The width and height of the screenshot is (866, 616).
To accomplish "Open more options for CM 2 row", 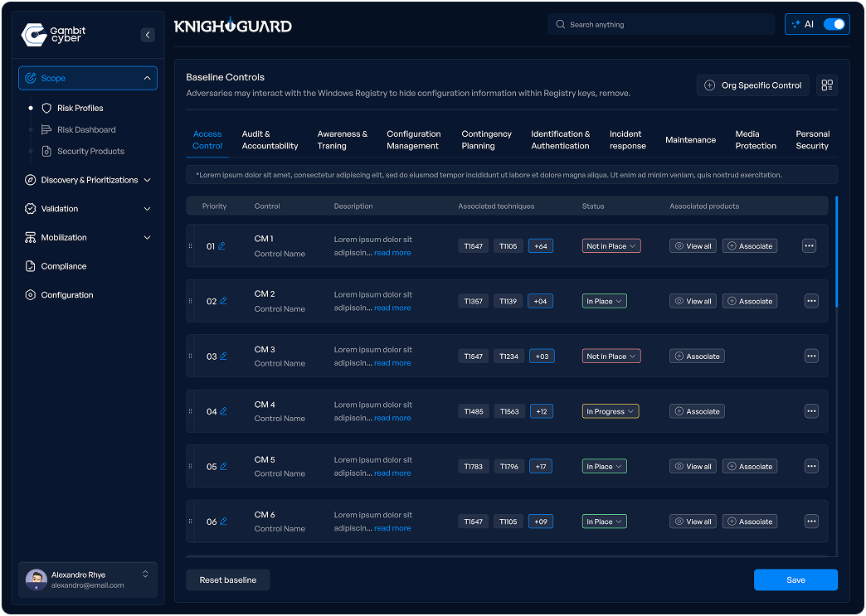I will pos(811,301).
